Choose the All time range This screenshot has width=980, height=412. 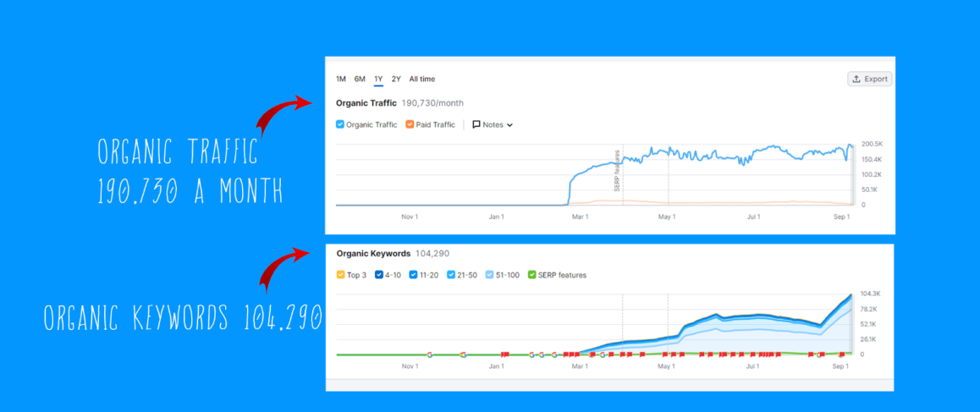(422, 79)
